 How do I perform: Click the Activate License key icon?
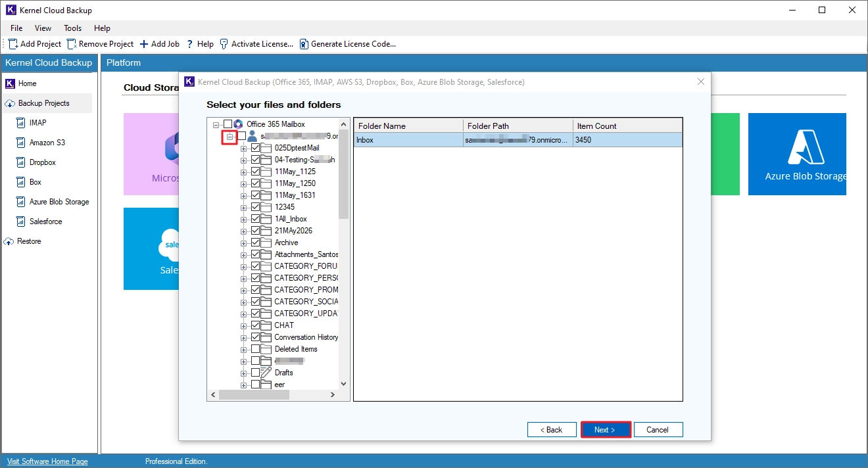point(224,44)
